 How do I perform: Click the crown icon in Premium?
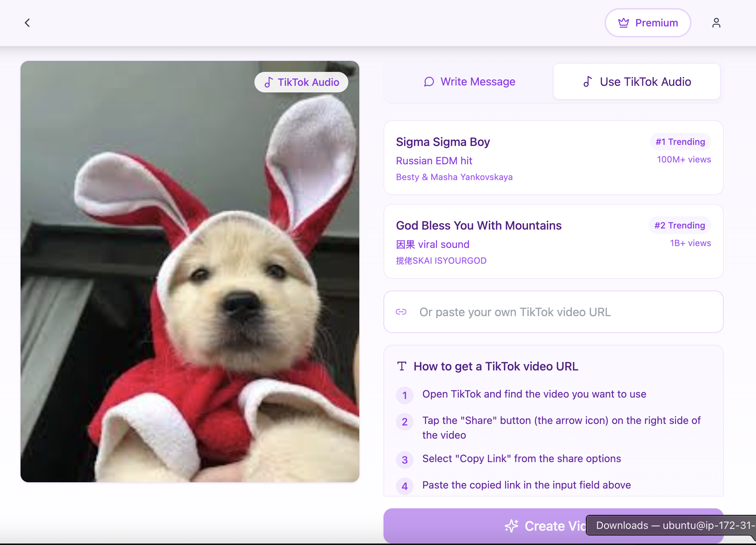(623, 23)
